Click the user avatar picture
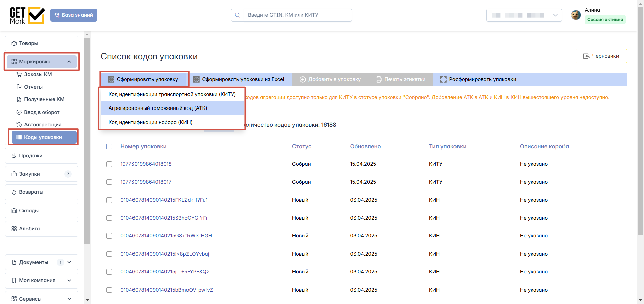The height and width of the screenshot is (304, 644). (576, 15)
